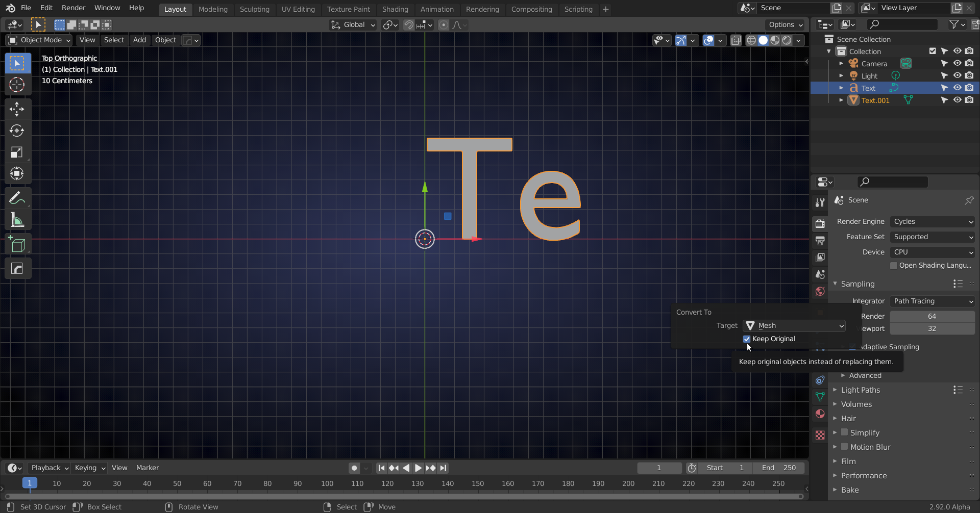Uncheck the Keep Original checkbox
This screenshot has height=513, width=980.
(x=747, y=339)
